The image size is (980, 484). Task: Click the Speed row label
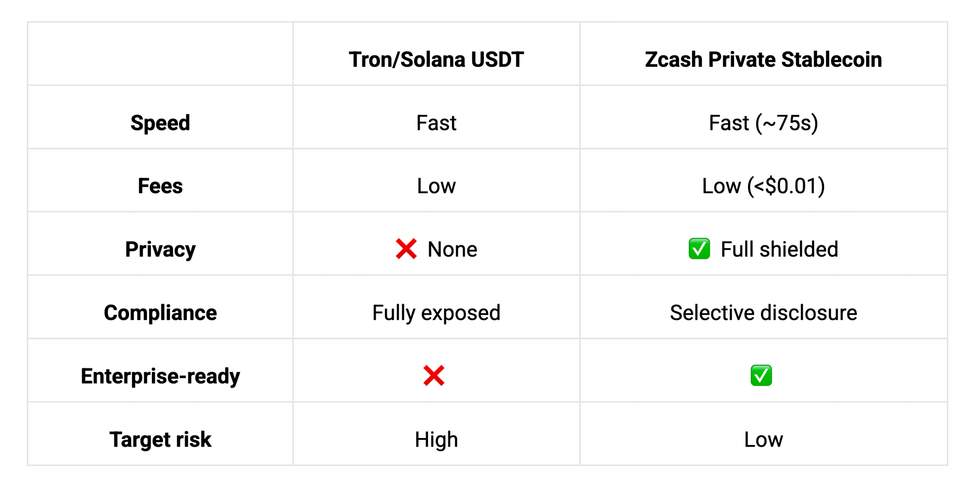coord(160,123)
